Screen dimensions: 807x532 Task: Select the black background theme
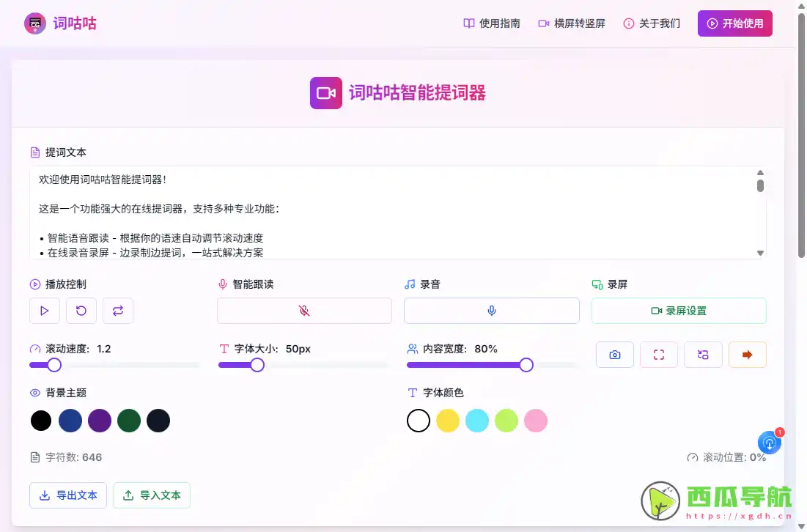pos(41,421)
